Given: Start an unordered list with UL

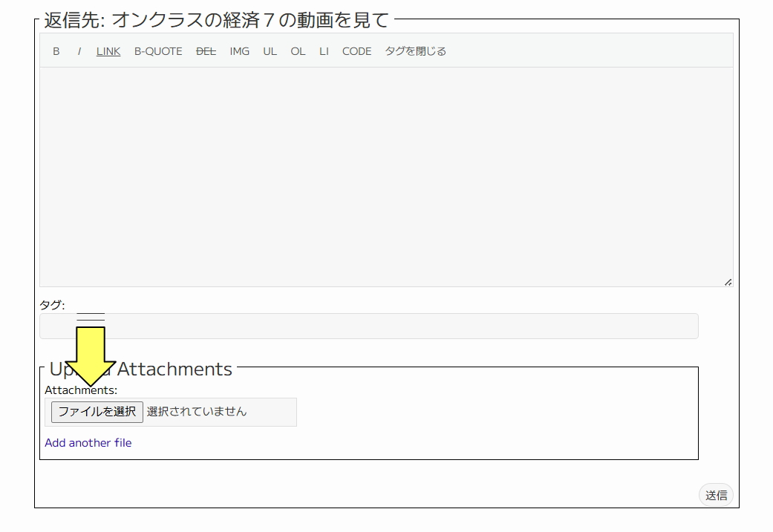Looking at the screenshot, I should pos(270,51).
